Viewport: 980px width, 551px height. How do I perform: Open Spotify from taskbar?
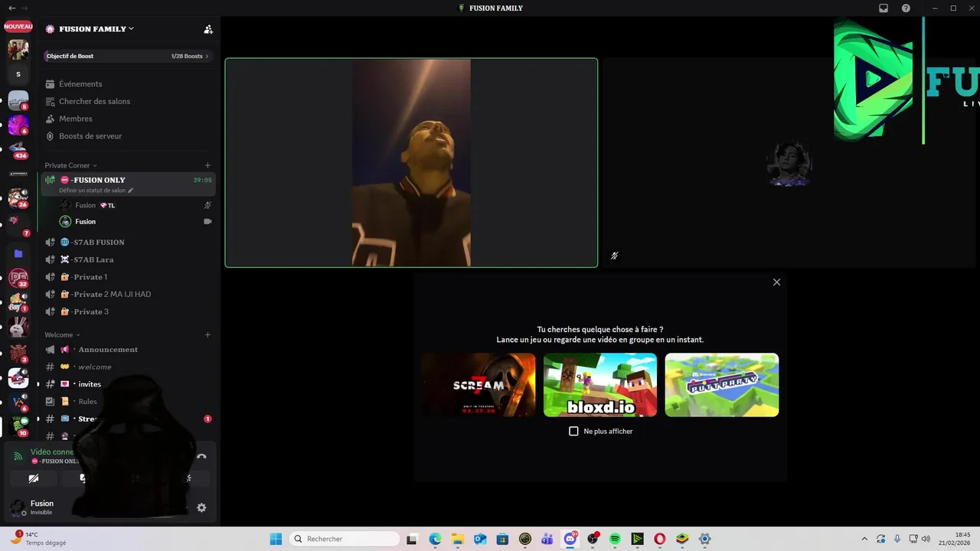[x=615, y=539]
